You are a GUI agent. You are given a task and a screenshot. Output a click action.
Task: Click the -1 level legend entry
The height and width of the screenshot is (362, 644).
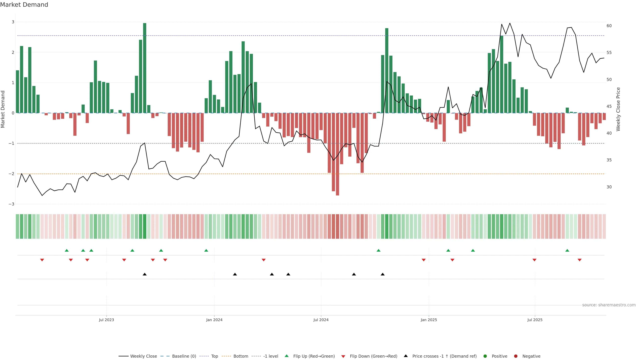click(x=271, y=356)
